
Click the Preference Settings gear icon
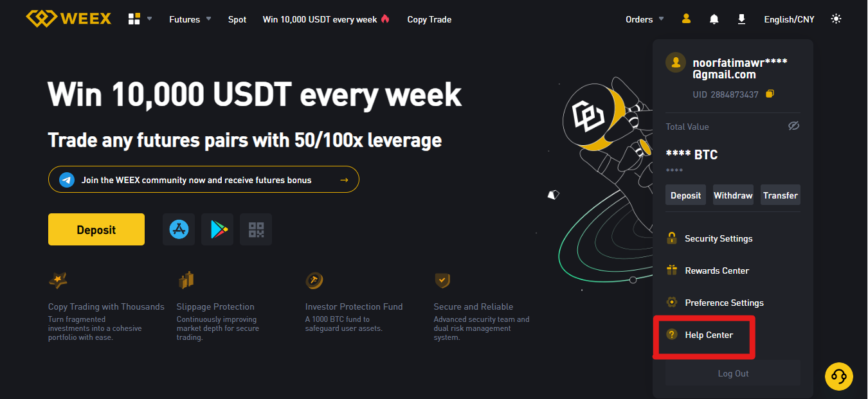(x=672, y=302)
